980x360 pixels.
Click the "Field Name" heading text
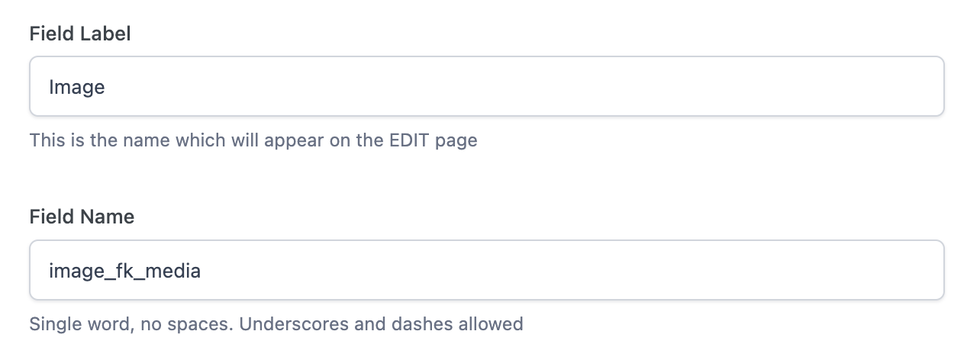click(x=82, y=217)
